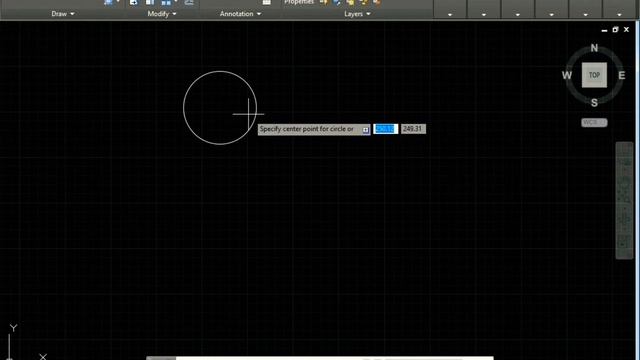The image size is (640, 360).
Task: Rotate view to West on the compass
Action: point(567,76)
